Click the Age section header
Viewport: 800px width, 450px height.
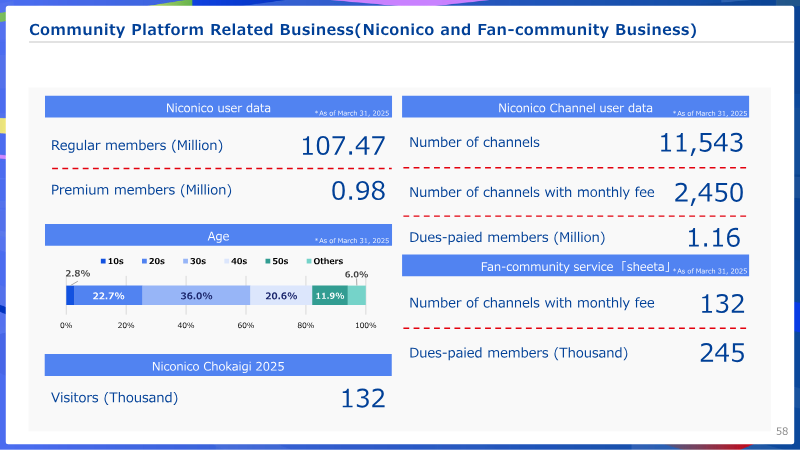point(218,235)
